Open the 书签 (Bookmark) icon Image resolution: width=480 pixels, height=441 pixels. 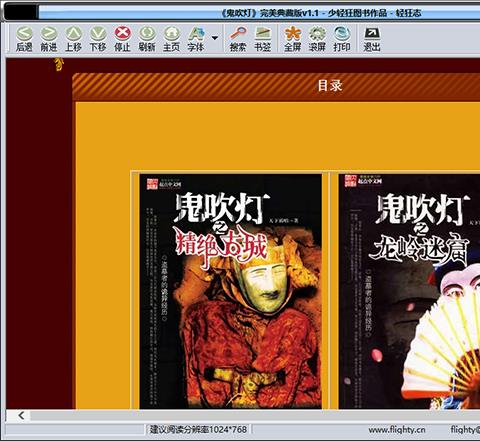[x=263, y=39]
